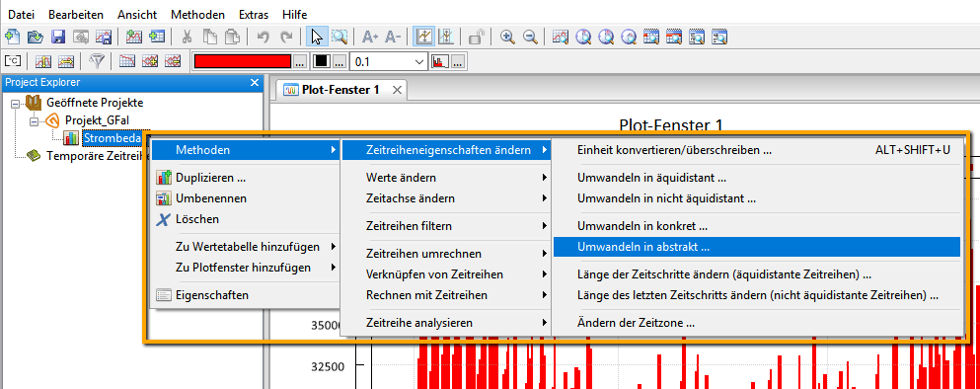
Task: Open the Hilfe menu
Action: click(294, 14)
